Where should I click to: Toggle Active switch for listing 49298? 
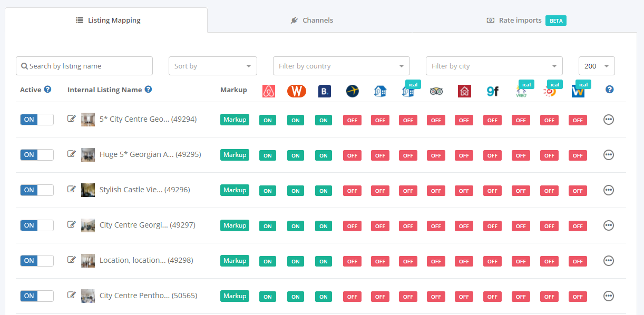[37, 261]
